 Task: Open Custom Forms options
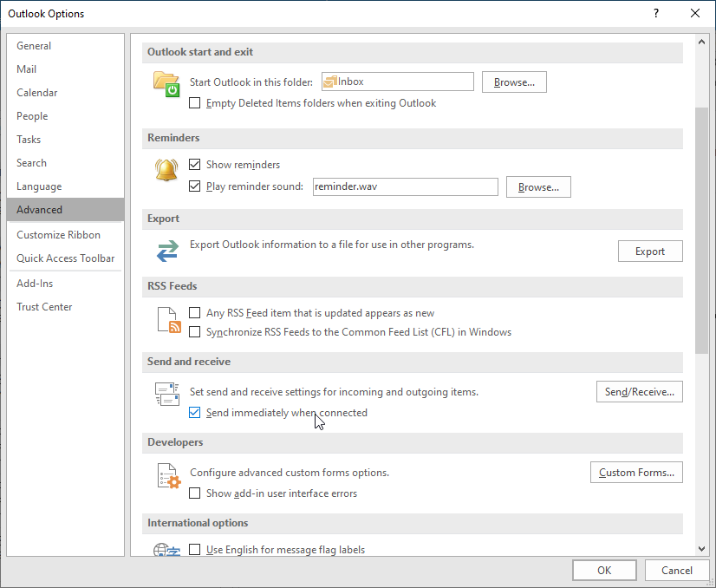(636, 473)
